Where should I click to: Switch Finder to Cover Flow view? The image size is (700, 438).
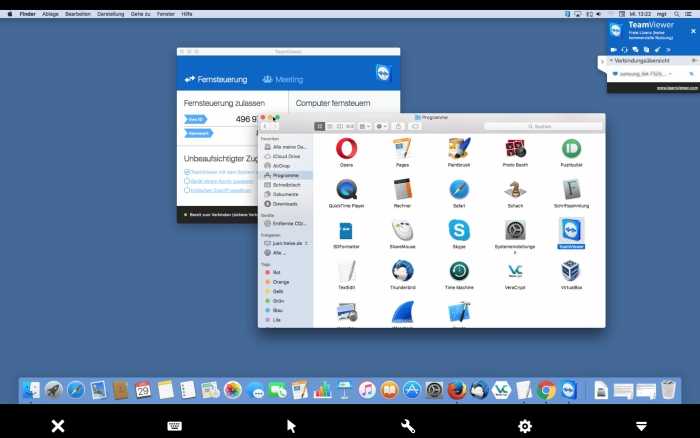350,126
